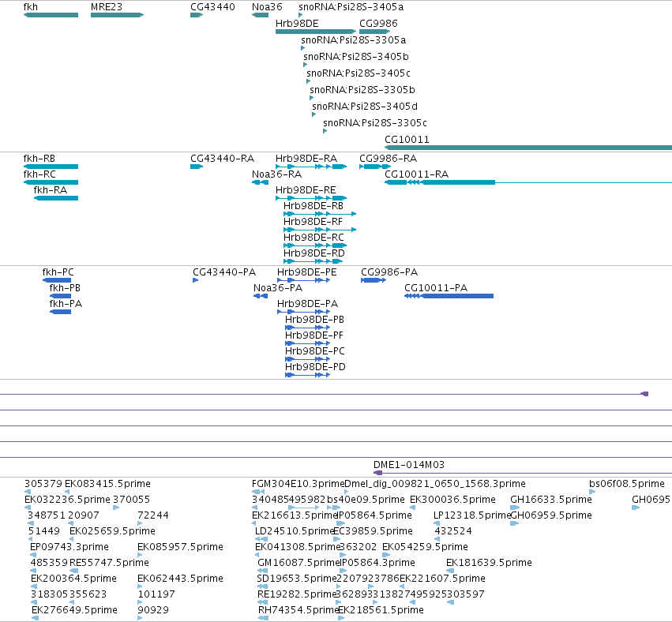Click the EK085957.5prime EST label
The image size is (672, 622).
pyautogui.click(x=180, y=547)
